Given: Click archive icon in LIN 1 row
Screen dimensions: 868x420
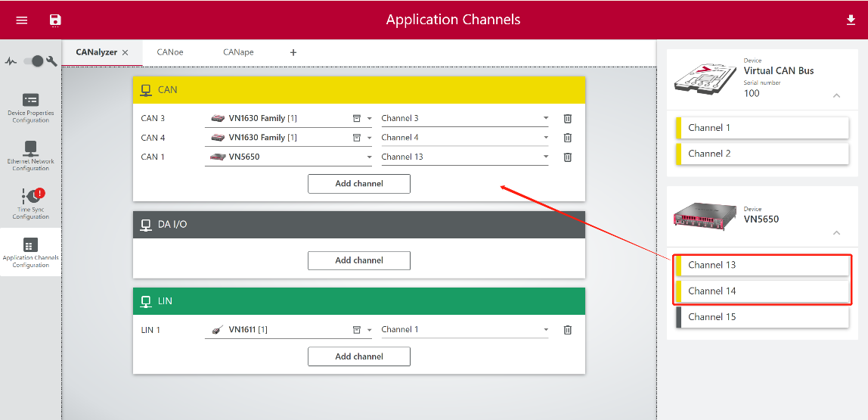Looking at the screenshot, I should click(x=357, y=330).
